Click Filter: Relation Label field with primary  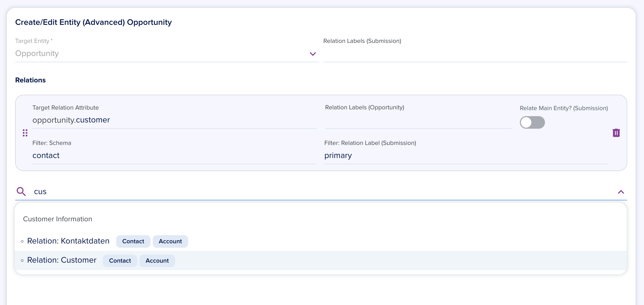tap(466, 156)
